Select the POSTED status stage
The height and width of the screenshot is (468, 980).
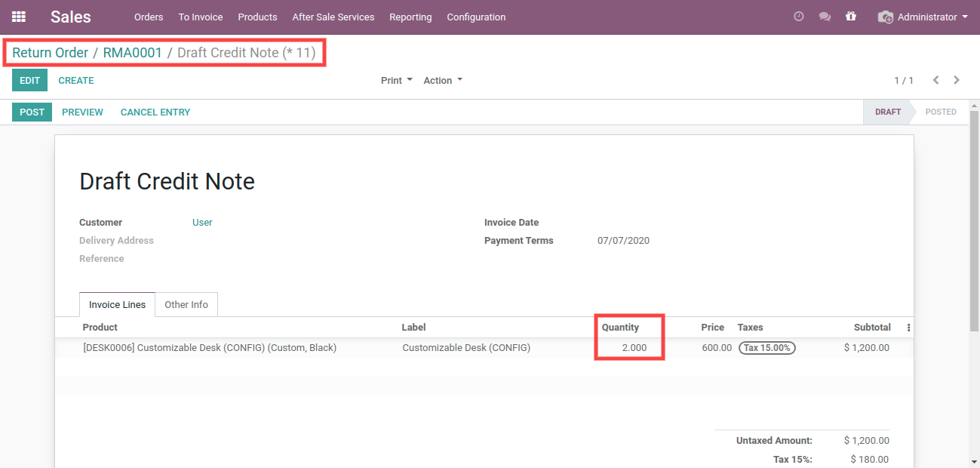click(x=941, y=112)
